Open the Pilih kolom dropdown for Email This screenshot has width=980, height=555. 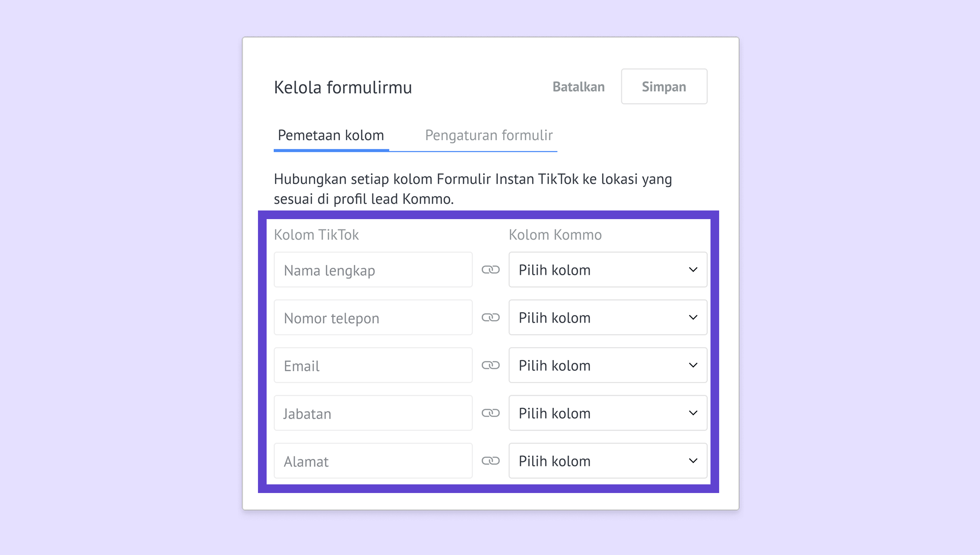608,365
